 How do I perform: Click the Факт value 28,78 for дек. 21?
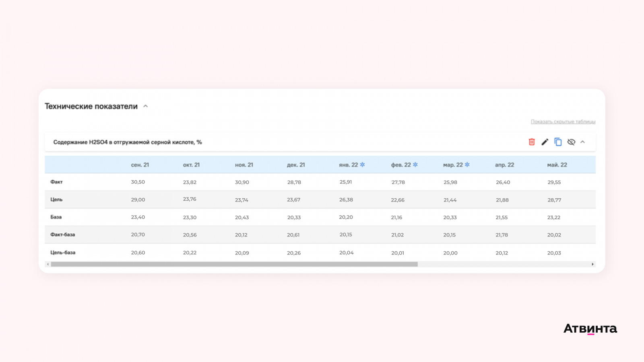pos(294,182)
